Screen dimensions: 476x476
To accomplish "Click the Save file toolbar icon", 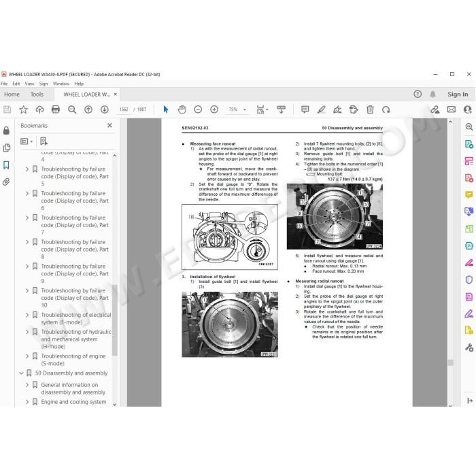I will tap(7, 109).
